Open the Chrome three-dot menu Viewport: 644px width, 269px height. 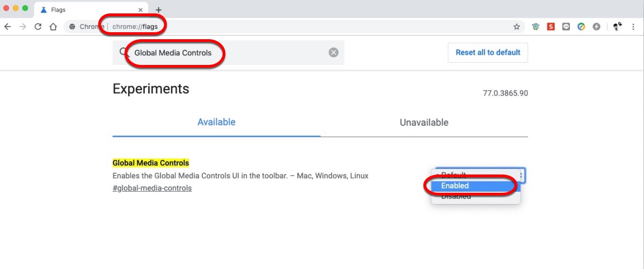point(636,26)
